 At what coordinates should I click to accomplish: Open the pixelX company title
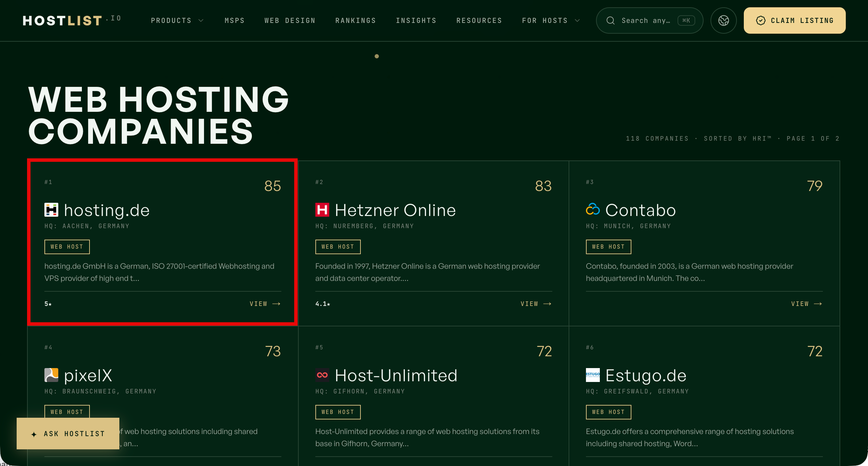pos(88,376)
